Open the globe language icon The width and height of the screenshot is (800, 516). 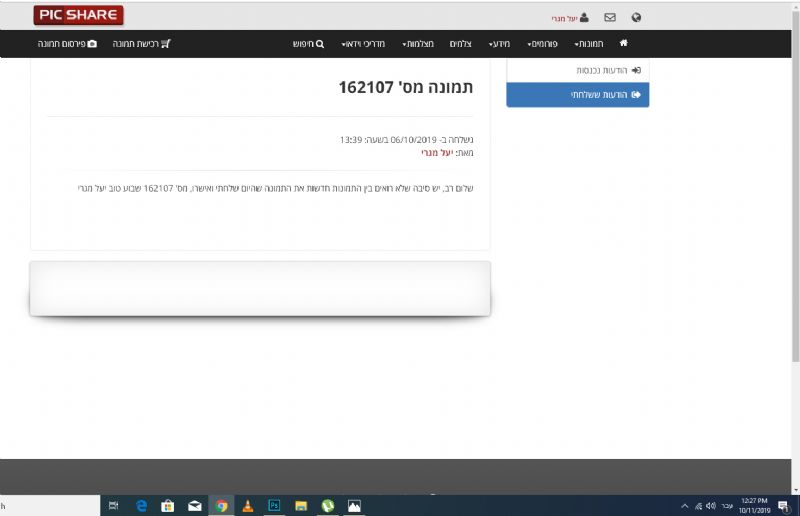[x=636, y=17]
